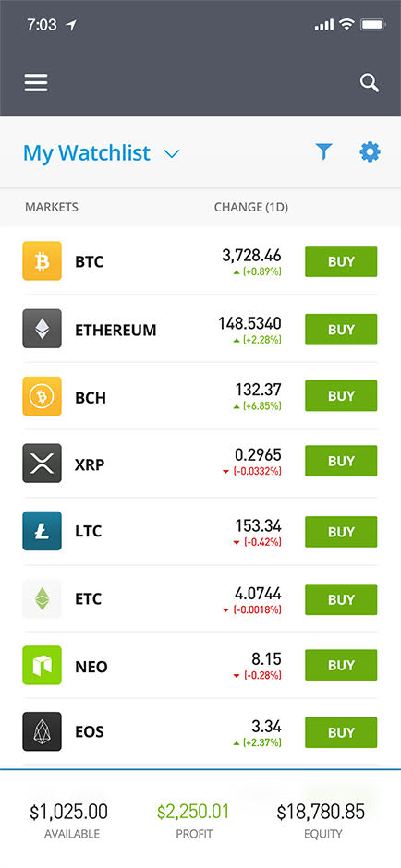The width and height of the screenshot is (401, 868).
Task: Tap the Ethereum diamond icon
Action: [43, 329]
